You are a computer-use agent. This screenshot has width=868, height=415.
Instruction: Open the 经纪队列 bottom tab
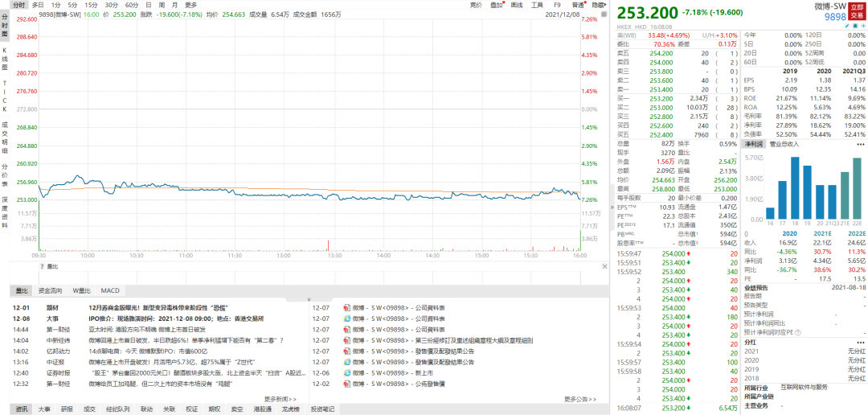click(x=117, y=409)
